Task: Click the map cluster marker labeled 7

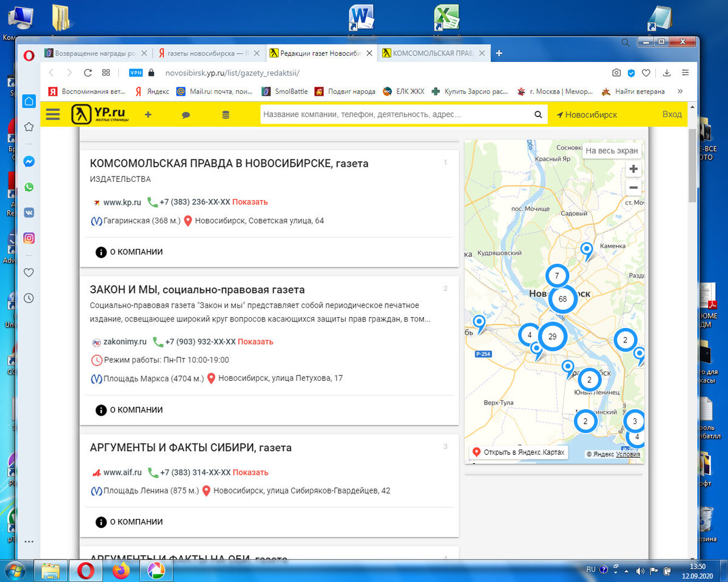Action: (557, 276)
